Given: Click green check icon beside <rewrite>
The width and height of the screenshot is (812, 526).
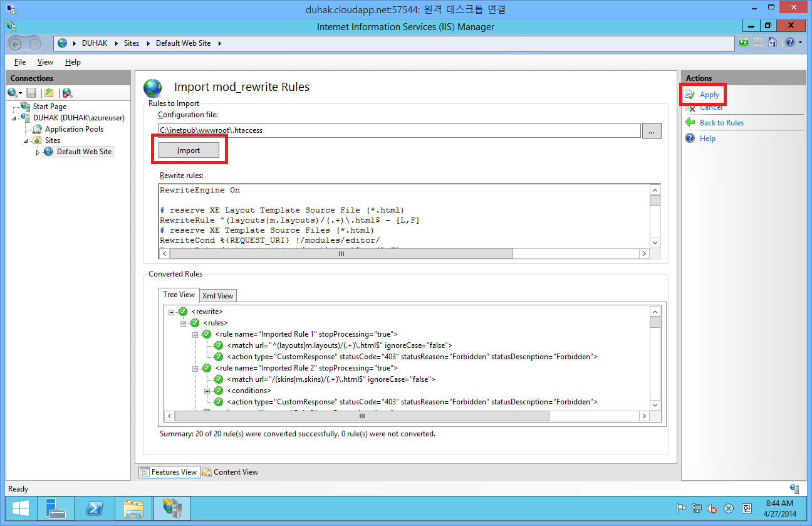Looking at the screenshot, I should (183, 312).
